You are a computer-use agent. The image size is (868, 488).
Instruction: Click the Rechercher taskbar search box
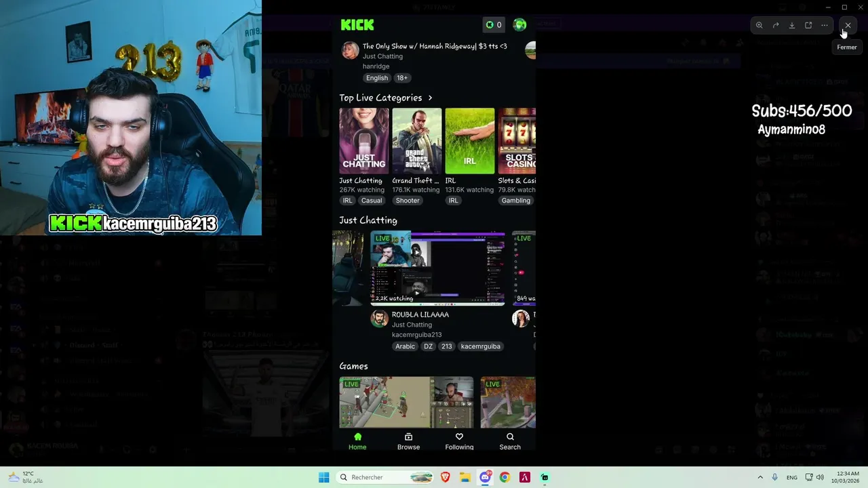[385, 477]
